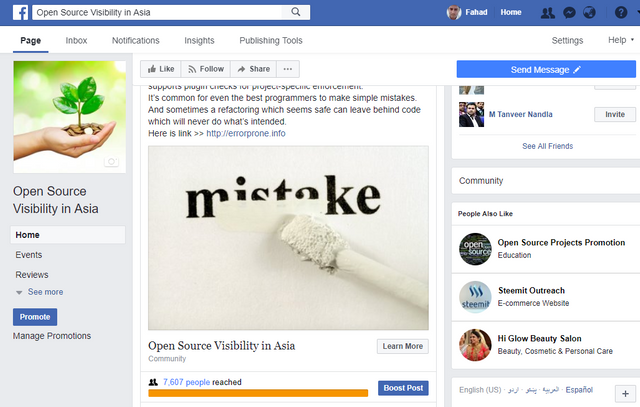
Task: Switch to the Page tab
Action: [31, 40]
